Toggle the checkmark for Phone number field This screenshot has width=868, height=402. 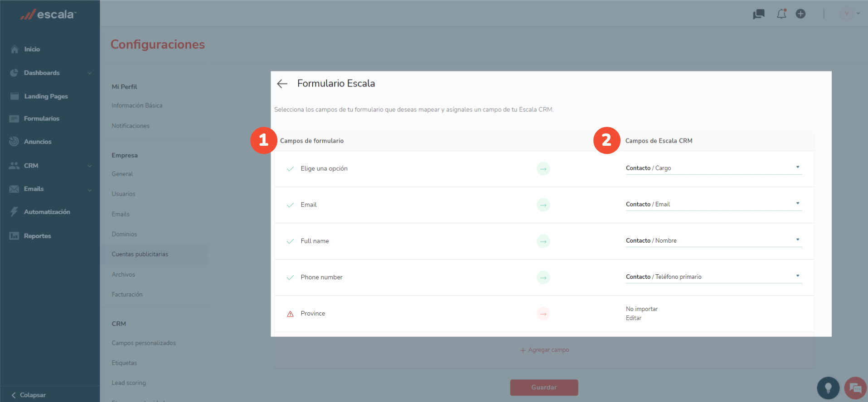coord(291,278)
